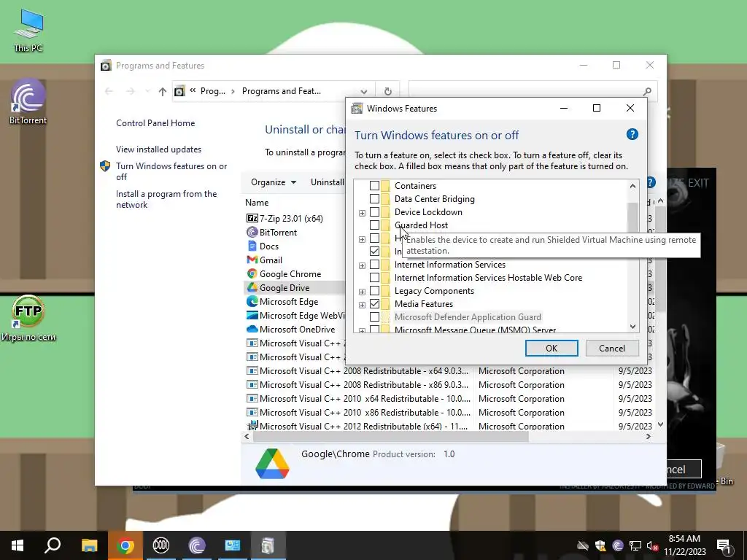
Task: Open BitTorrent desktop shortcut
Action: (28, 101)
